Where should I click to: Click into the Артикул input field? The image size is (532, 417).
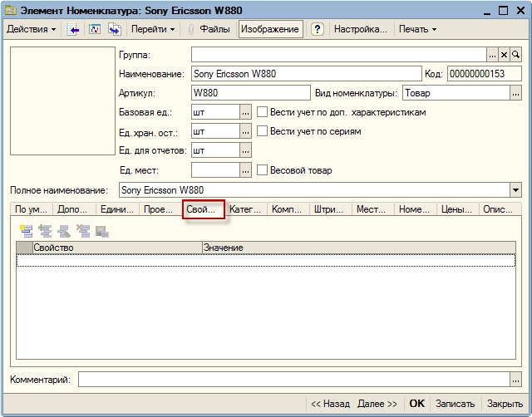[x=249, y=93]
